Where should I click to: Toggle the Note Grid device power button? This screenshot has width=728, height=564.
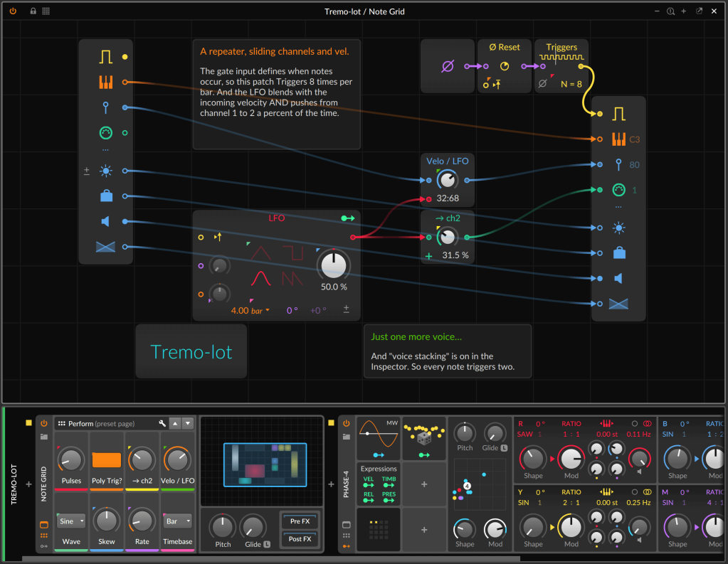[44, 423]
